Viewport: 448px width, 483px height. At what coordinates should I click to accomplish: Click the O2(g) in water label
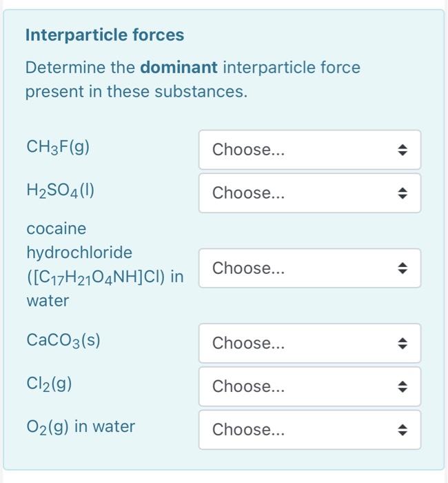(80, 426)
